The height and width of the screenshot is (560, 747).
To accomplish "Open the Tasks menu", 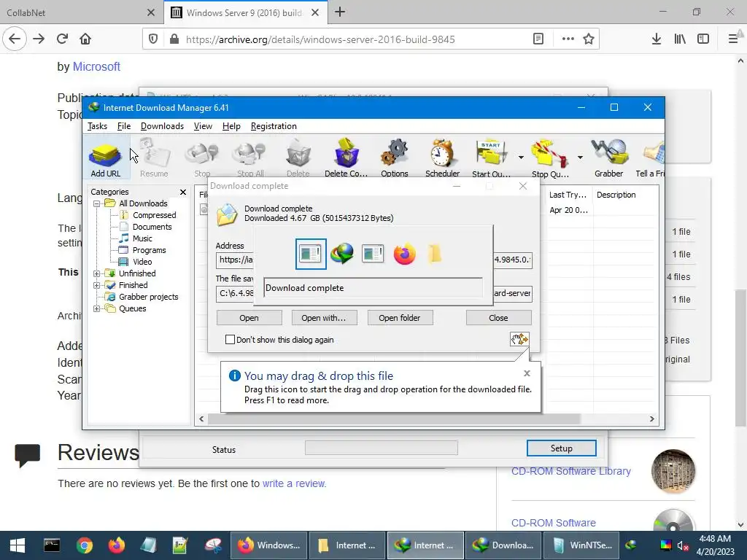I will [97, 126].
